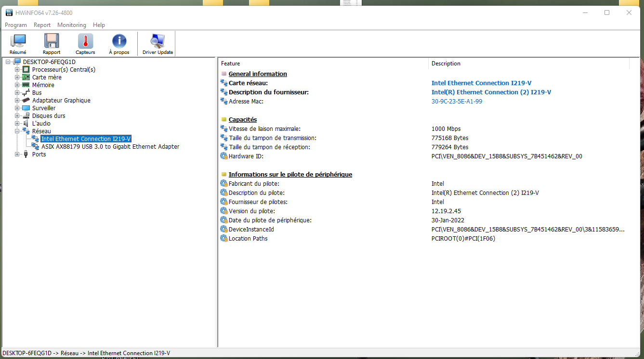The image size is (644, 359).
Task: Click the L'audio speaker icon
Action: [x=26, y=123]
